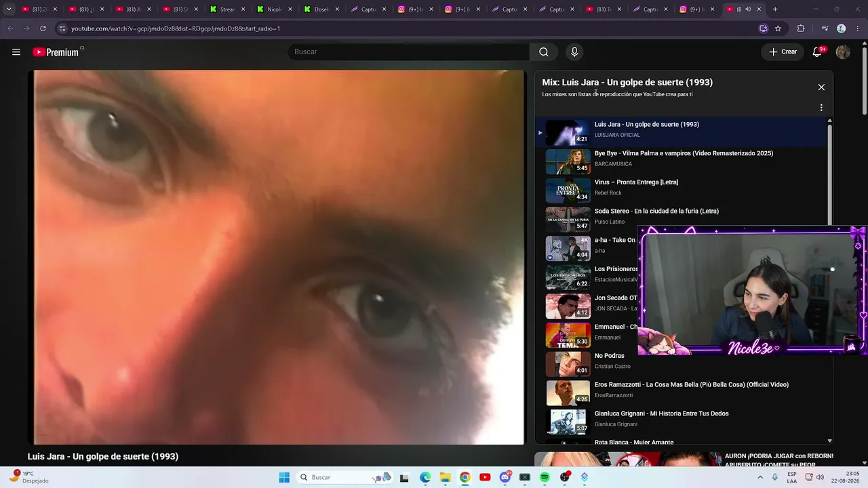
Task: Open the account avatar menu
Action: [x=843, y=52]
